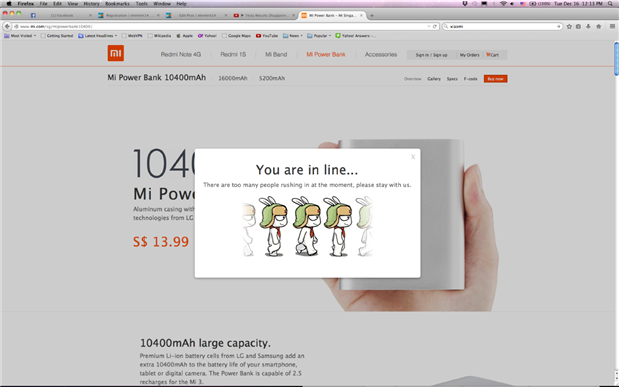This screenshot has width=619, height=387.
Task: Go to Accessories page
Action: [381, 54]
